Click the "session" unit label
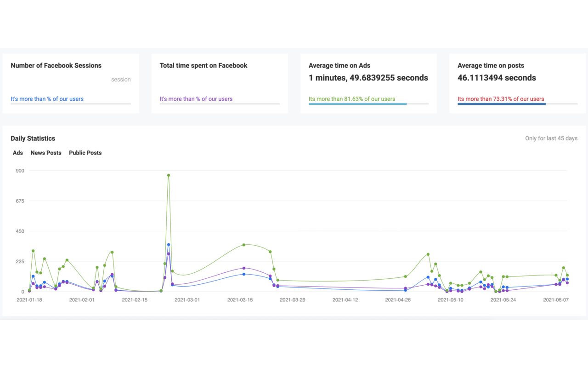Screen dimensions: 588x368 pos(121,80)
